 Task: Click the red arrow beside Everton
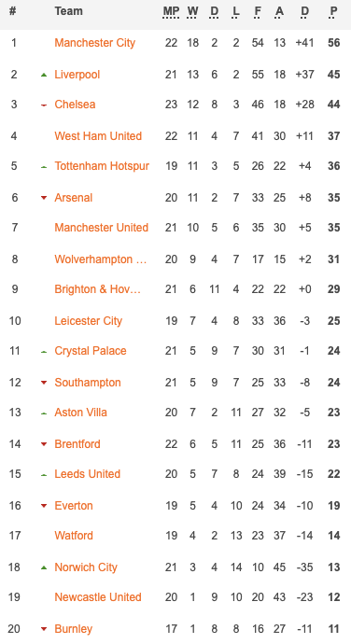(x=44, y=506)
